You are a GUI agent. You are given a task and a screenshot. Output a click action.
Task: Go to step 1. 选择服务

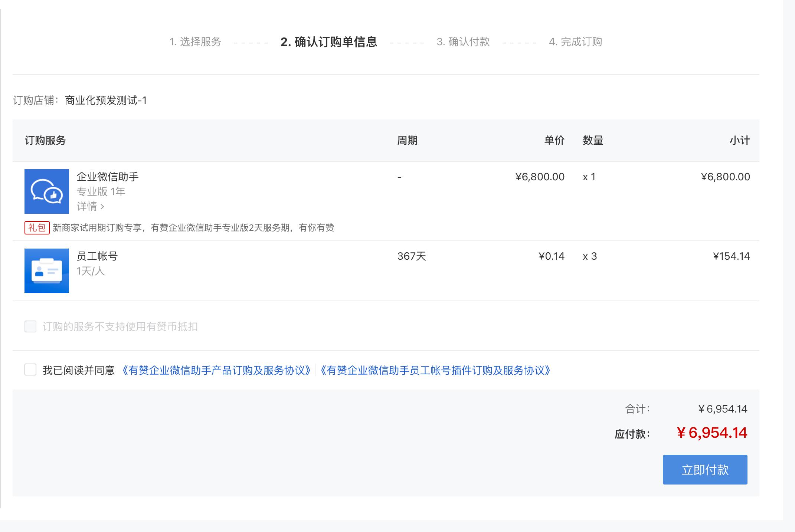point(195,42)
